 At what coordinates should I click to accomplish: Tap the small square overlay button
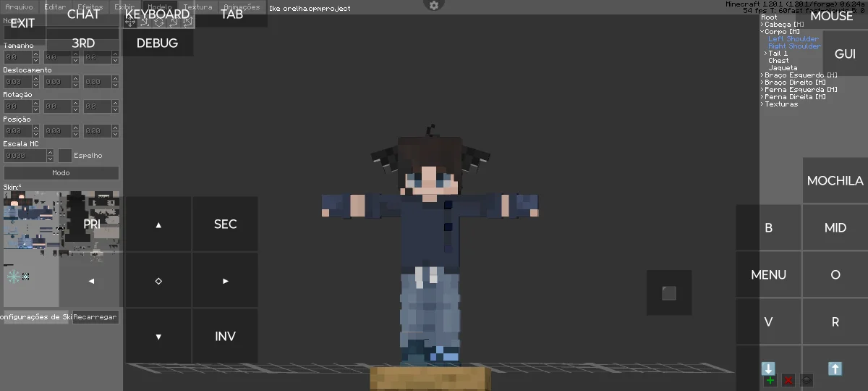669,293
